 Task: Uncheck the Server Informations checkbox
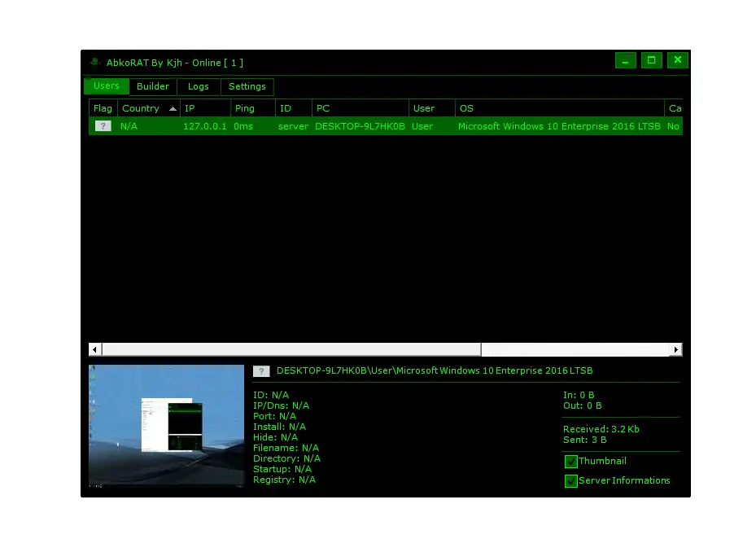click(571, 481)
